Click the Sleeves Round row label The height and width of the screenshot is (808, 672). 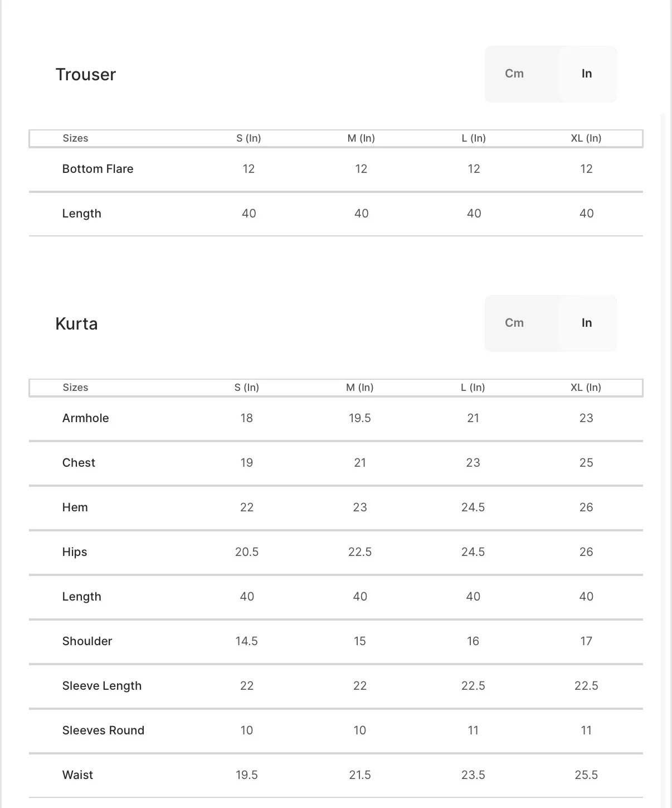point(103,730)
